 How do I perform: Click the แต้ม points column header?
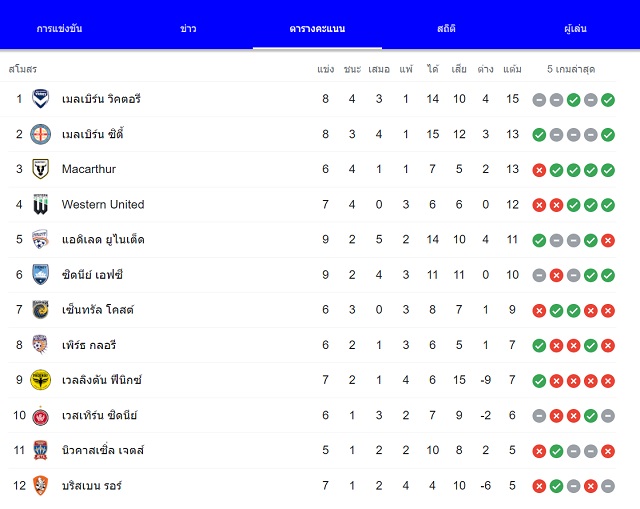pos(512,69)
